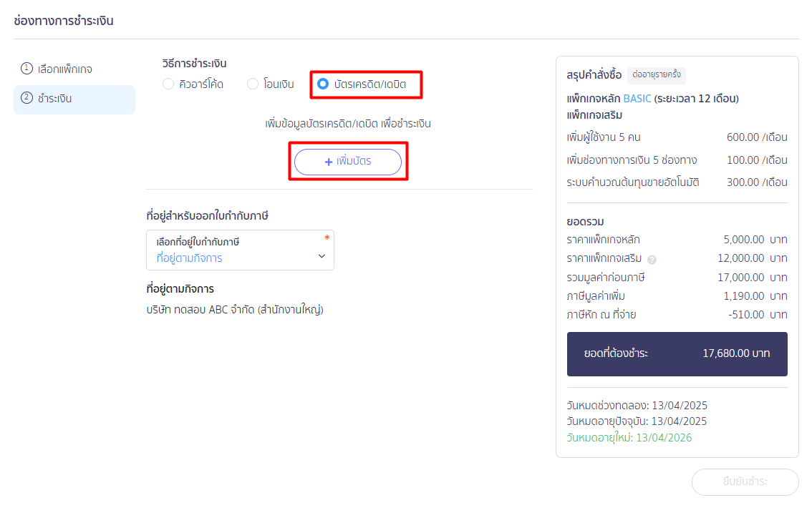
Task: Click the วันหมดอายุใหม่: 13/04/2026 text
Action: click(x=629, y=438)
